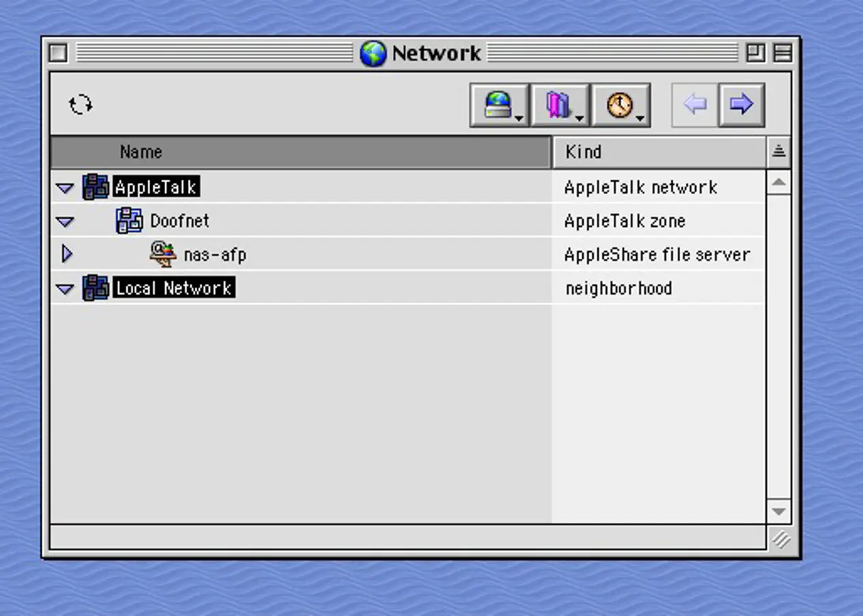This screenshot has width=863, height=616.
Task: Click 'neighborhood' kind text
Action: pyautogui.click(x=619, y=288)
